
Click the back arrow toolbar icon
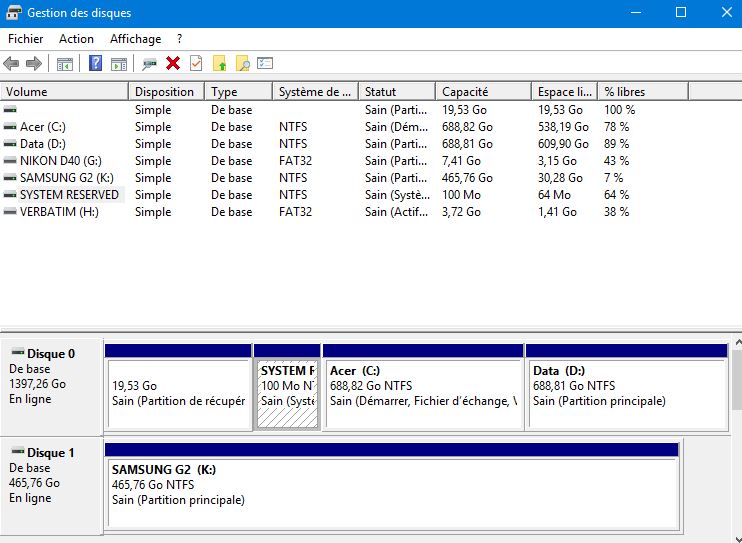[x=12, y=64]
